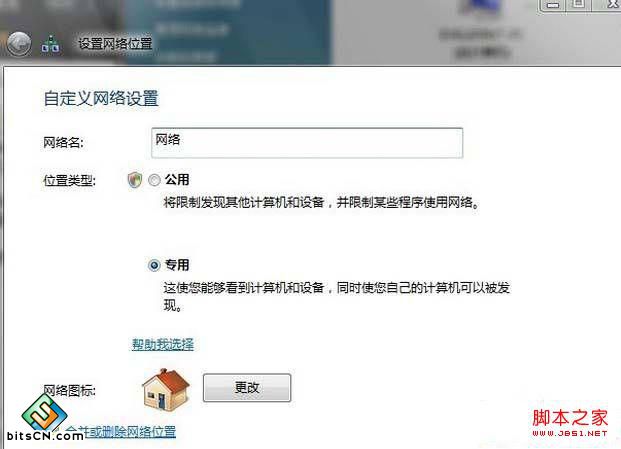Open the 合并或删除网络位置 link
Viewport: 621px width, 449px height.
121,432
